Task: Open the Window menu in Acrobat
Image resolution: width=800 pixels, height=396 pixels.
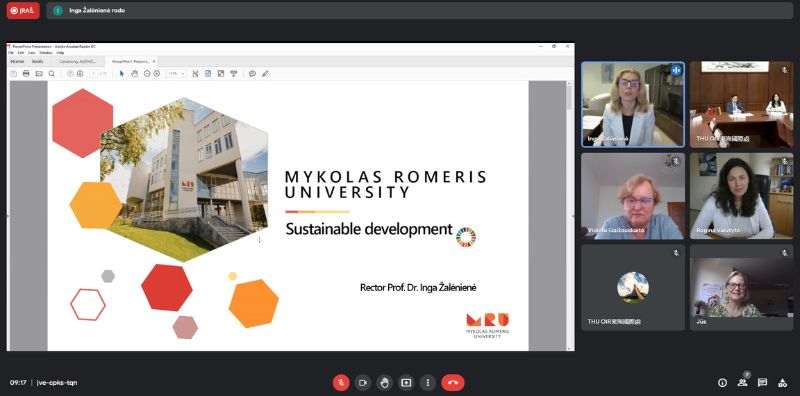Action: coord(46,53)
